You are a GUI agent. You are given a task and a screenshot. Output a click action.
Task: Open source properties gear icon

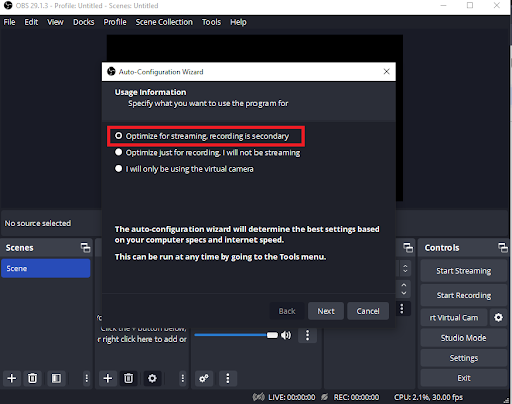(152, 378)
